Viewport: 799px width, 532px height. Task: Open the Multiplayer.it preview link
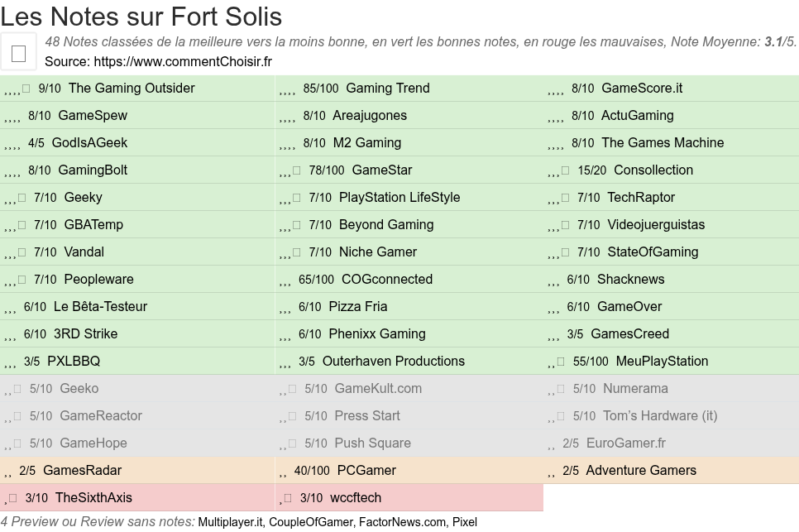pos(230,522)
